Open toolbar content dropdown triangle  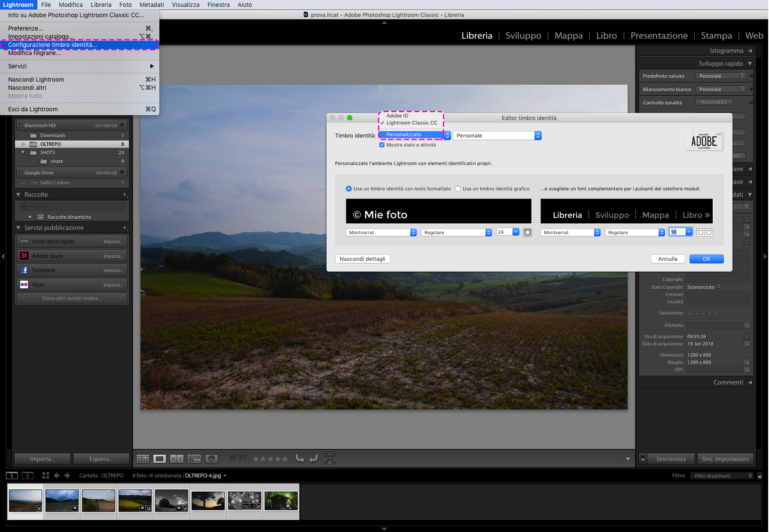(x=628, y=459)
